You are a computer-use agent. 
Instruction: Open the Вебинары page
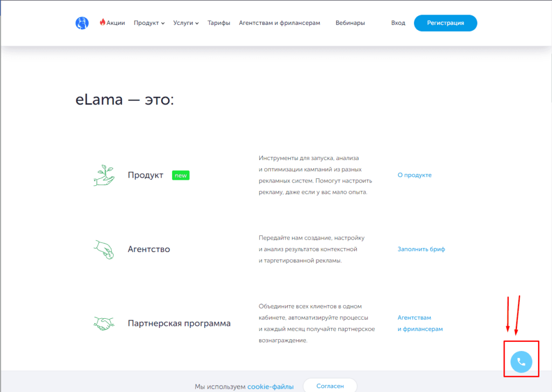click(350, 23)
